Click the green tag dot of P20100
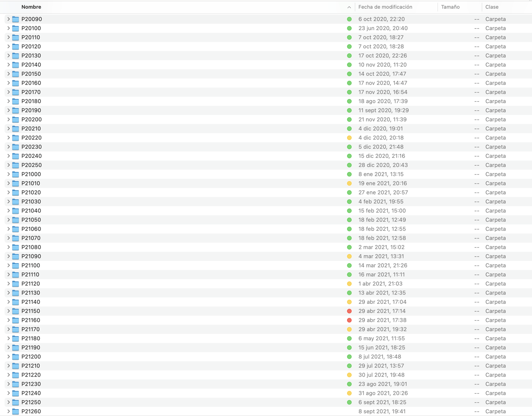Screen dimensions: 532x416 pos(349,28)
